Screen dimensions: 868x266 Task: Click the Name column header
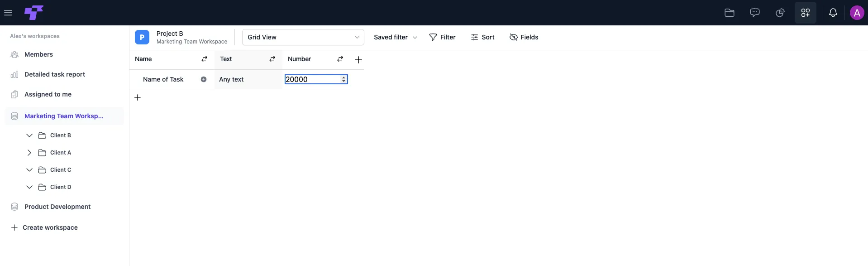point(143,59)
